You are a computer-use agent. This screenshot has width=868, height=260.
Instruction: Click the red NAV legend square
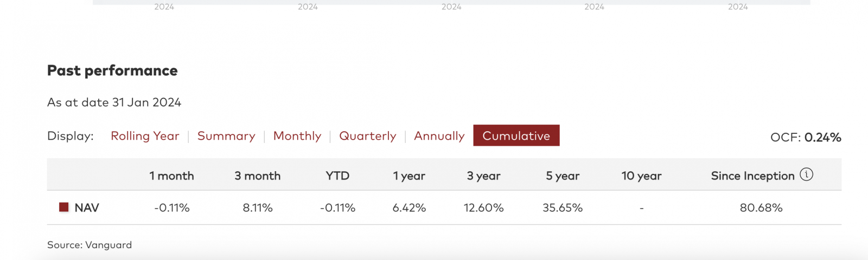[x=64, y=207]
